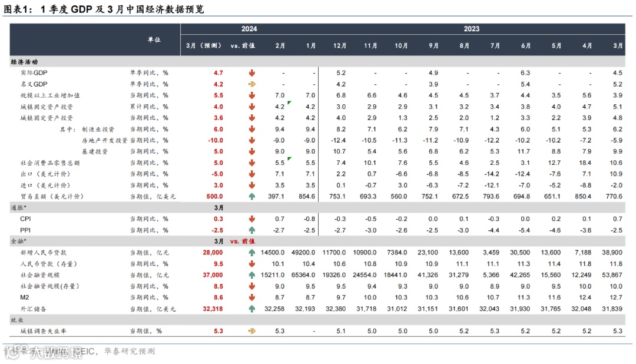Viewport: 636px width, 364px height.
Task: Click the 53,867 value in 2023 3月 column
Action: click(612, 275)
